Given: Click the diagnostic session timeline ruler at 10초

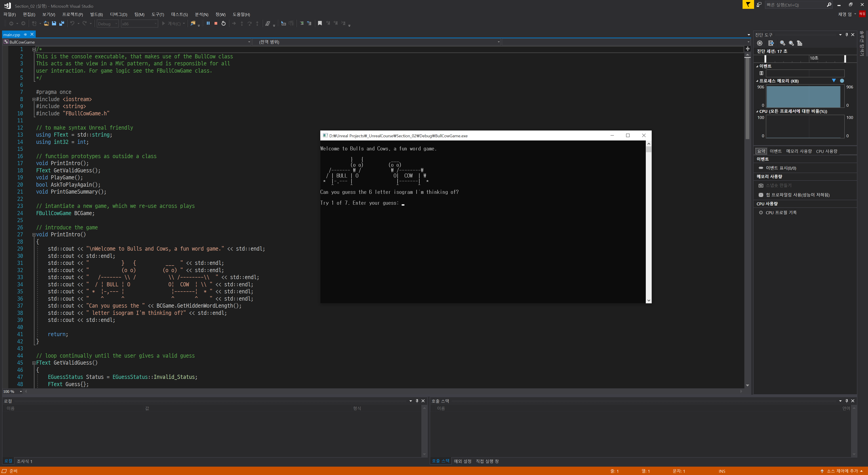Looking at the screenshot, I should pos(814,58).
